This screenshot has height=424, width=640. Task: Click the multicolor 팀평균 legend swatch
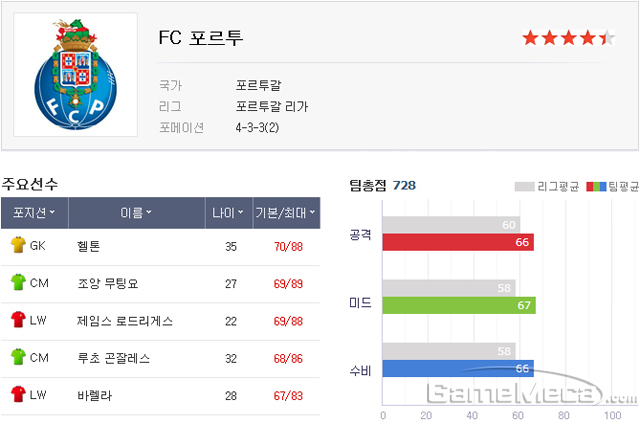[596, 187]
